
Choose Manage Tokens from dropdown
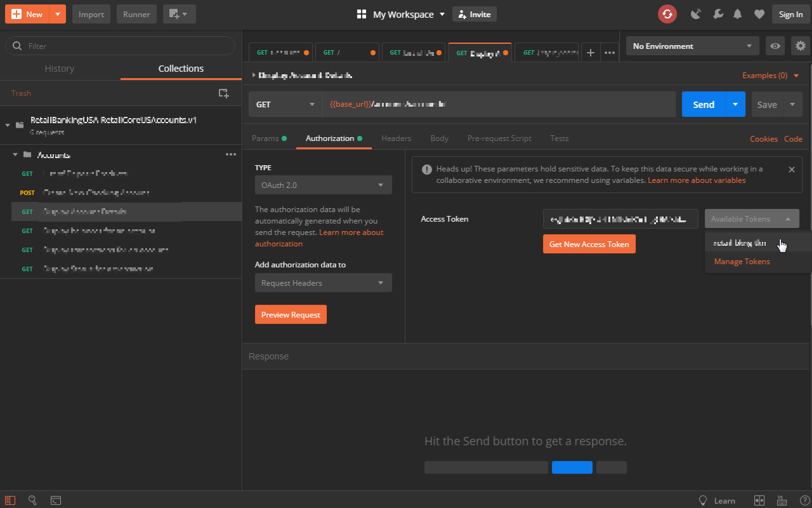click(x=742, y=262)
